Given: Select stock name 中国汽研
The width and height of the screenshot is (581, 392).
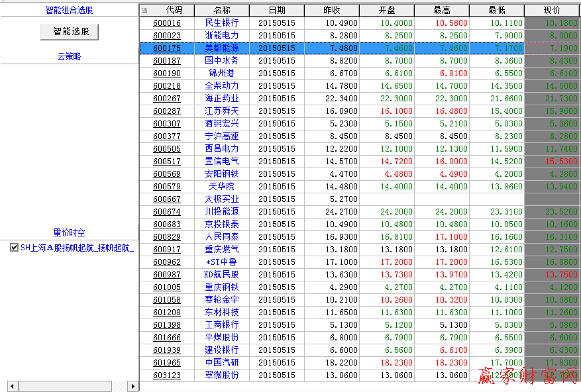Looking at the screenshot, I should 222,362.
